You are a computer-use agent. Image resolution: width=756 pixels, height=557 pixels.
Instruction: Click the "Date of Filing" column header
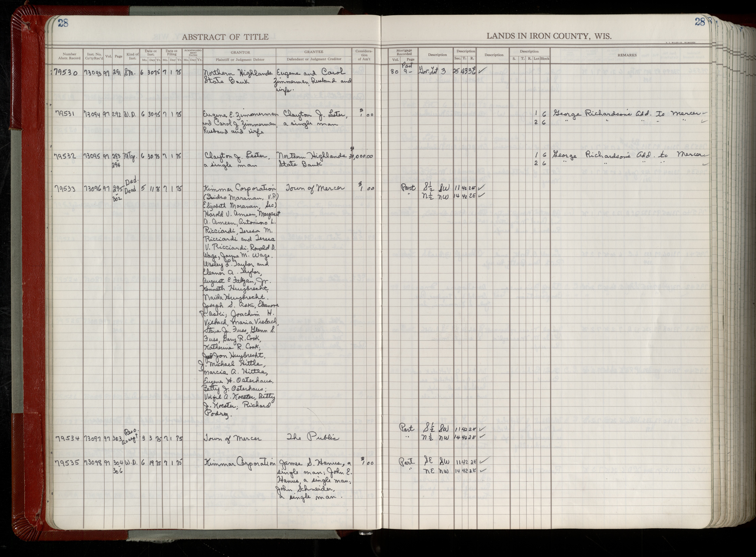click(x=172, y=52)
